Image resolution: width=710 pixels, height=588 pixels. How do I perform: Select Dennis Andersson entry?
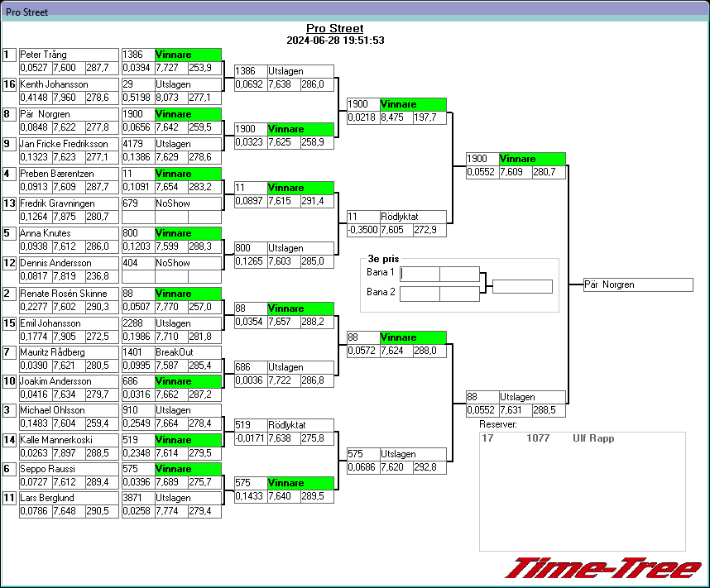[x=69, y=264]
